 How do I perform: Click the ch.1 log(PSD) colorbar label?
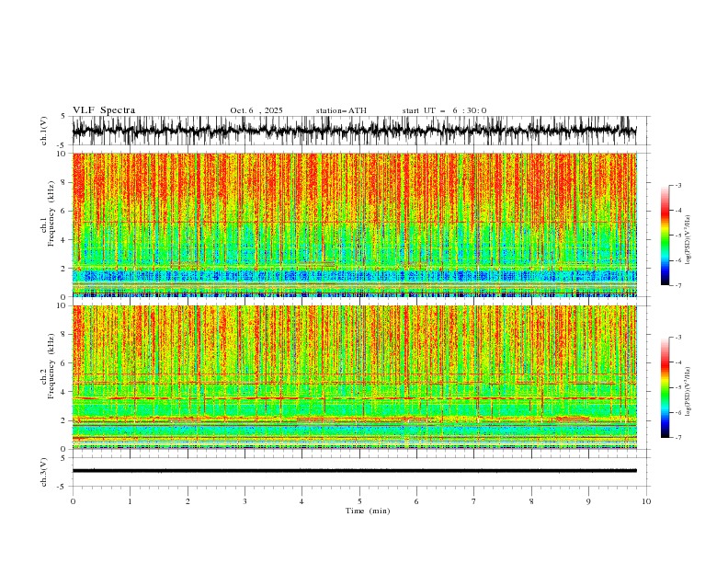pos(688,240)
